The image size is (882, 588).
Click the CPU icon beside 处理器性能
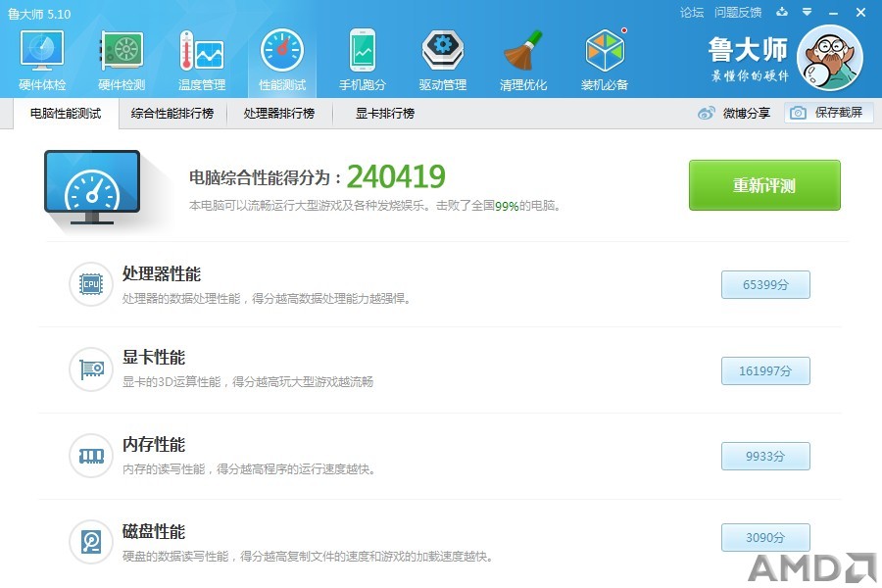point(91,285)
